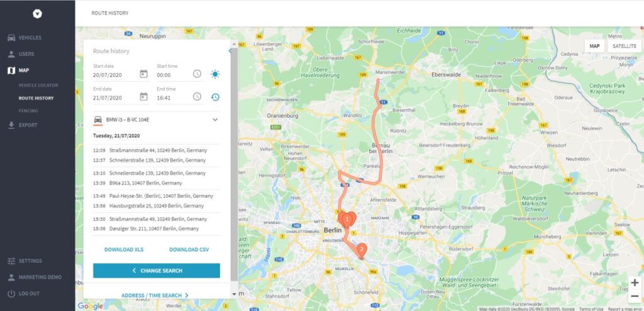
Task: Click the panel scrollbar down arrow
Action: (234, 294)
